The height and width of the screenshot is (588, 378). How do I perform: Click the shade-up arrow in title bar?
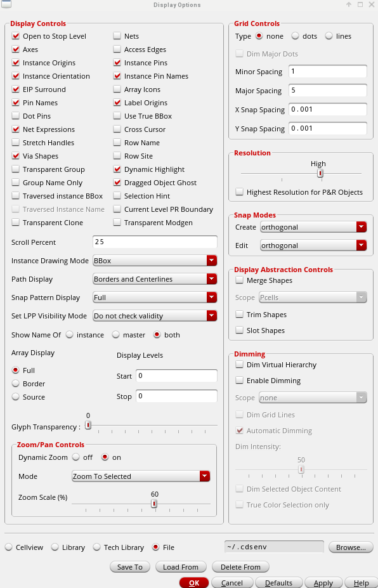pos(349,4)
